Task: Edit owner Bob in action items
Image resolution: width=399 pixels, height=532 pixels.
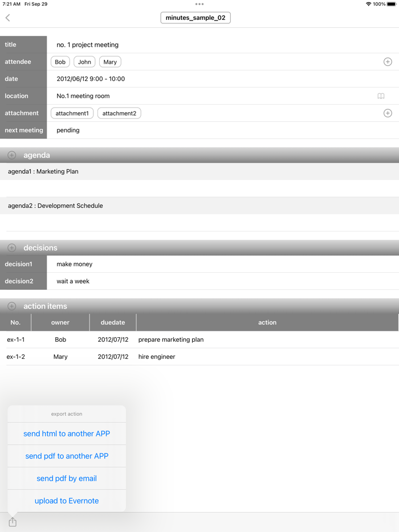Action: pyautogui.click(x=60, y=339)
